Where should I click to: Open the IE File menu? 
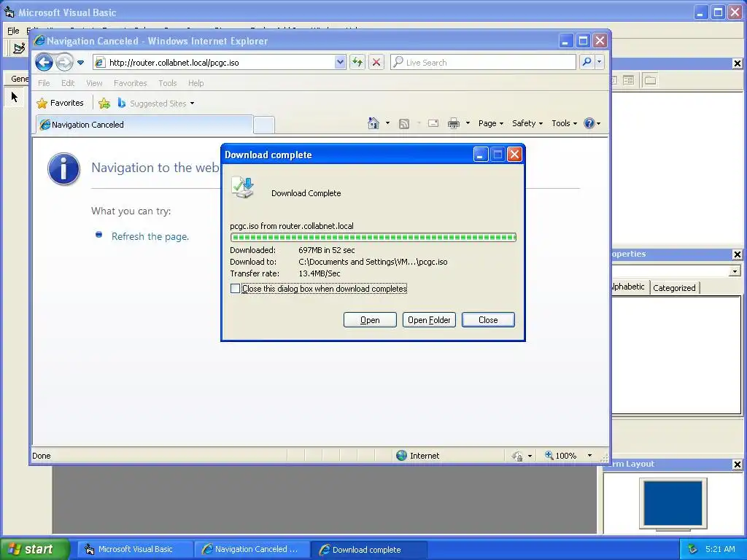(44, 83)
